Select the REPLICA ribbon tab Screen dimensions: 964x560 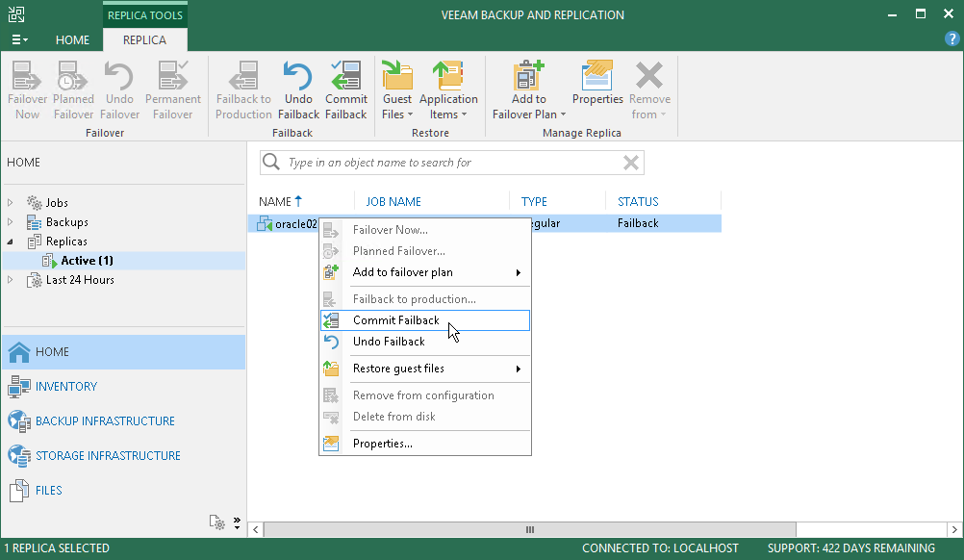pos(144,40)
